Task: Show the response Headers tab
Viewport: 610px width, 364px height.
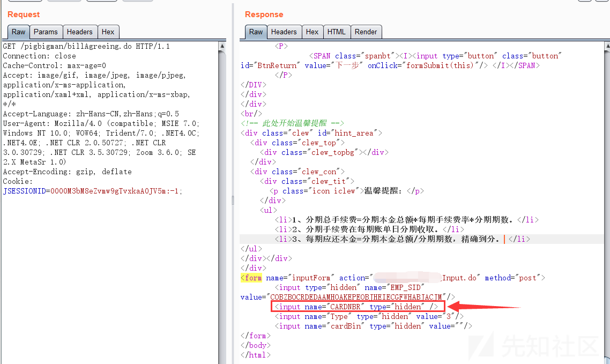Action: coord(284,32)
